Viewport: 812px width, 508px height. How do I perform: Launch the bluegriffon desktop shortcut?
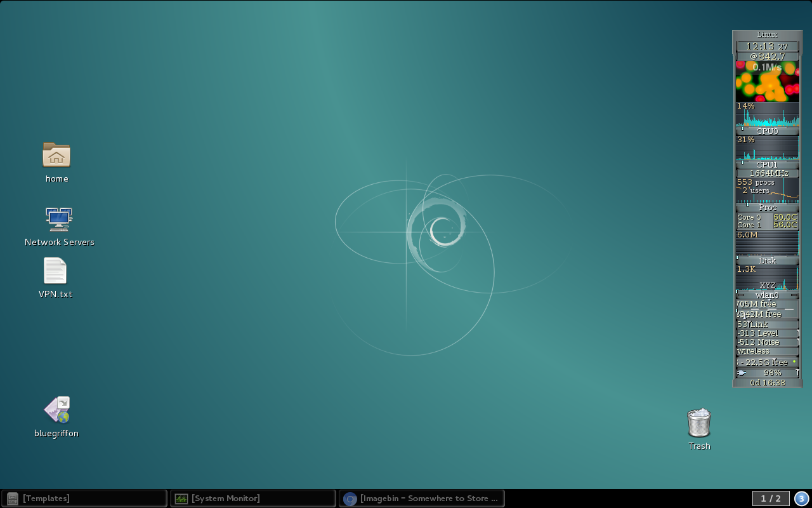point(56,410)
